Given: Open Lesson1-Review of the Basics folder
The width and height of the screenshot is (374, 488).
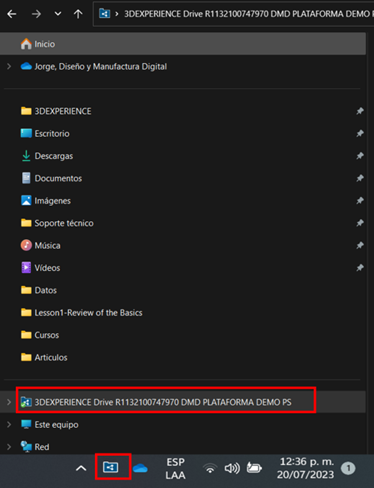Looking at the screenshot, I should pyautogui.click(x=88, y=312).
